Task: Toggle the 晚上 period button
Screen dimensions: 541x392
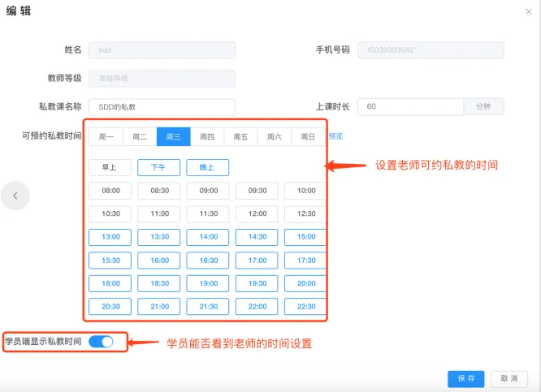Action: coord(207,168)
